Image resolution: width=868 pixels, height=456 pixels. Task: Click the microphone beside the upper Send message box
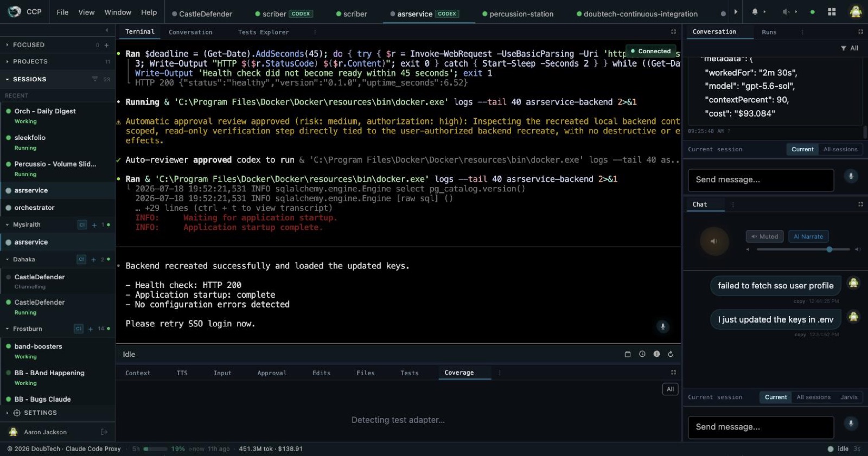[851, 176]
